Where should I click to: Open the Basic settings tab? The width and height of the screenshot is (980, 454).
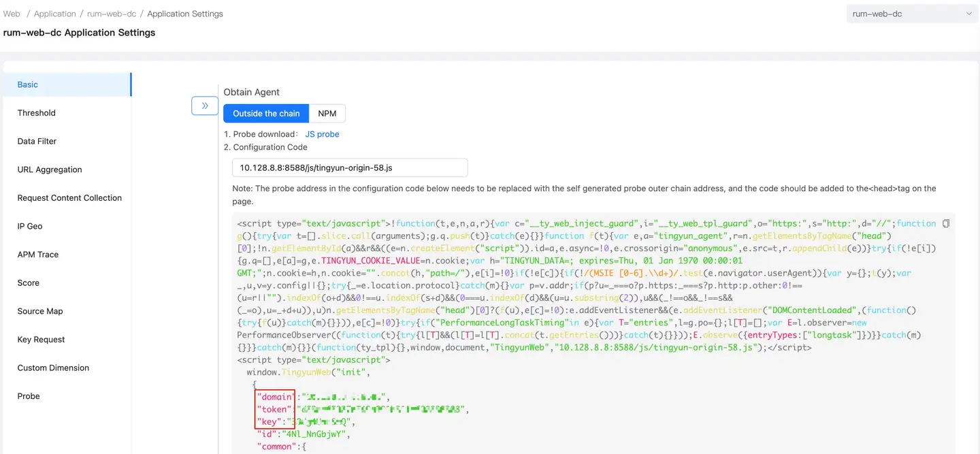point(28,84)
